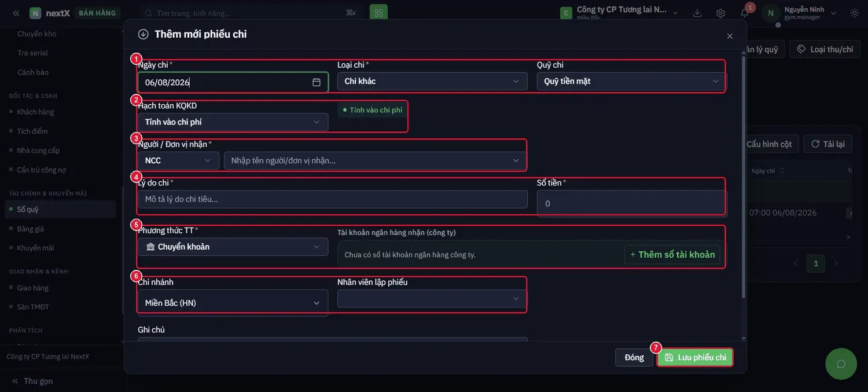The width and height of the screenshot is (868, 392).
Task: Change the NCC recipient type dropdown
Action: coord(178,160)
